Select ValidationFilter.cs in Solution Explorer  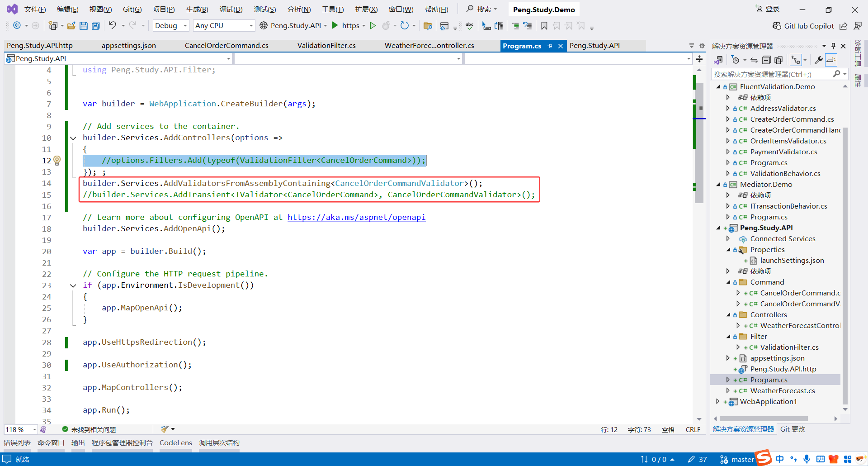(789, 347)
